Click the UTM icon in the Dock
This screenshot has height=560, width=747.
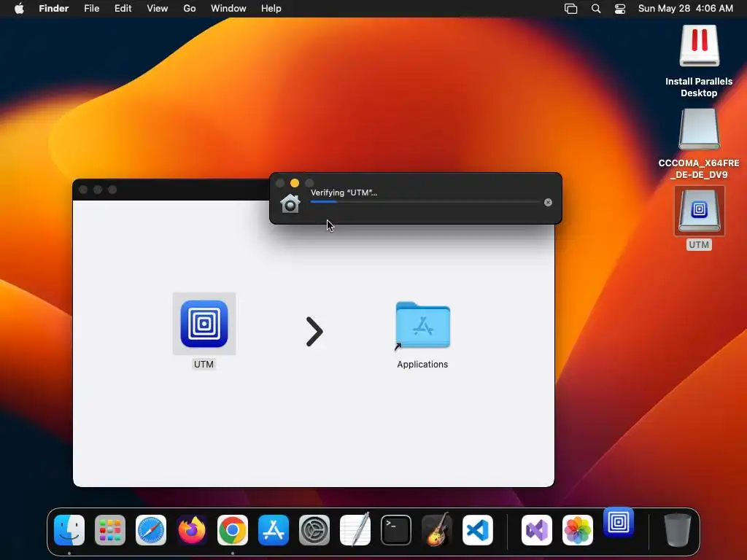(619, 522)
